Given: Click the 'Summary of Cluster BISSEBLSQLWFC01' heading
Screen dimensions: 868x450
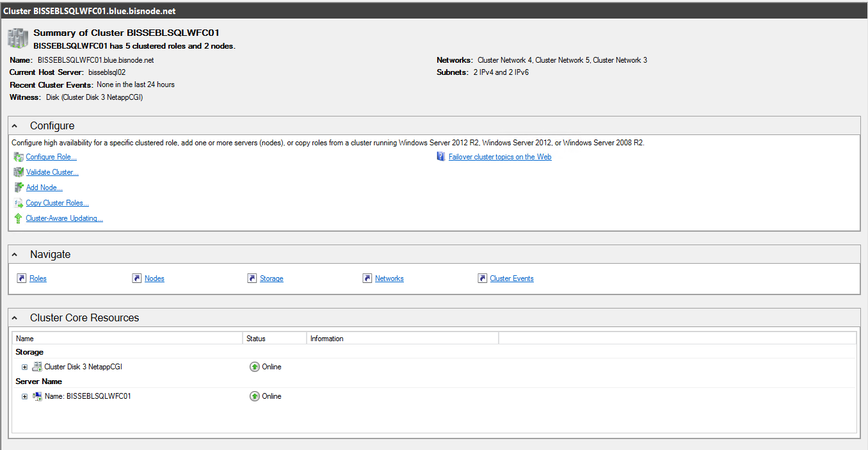Looking at the screenshot, I should 127,33.
